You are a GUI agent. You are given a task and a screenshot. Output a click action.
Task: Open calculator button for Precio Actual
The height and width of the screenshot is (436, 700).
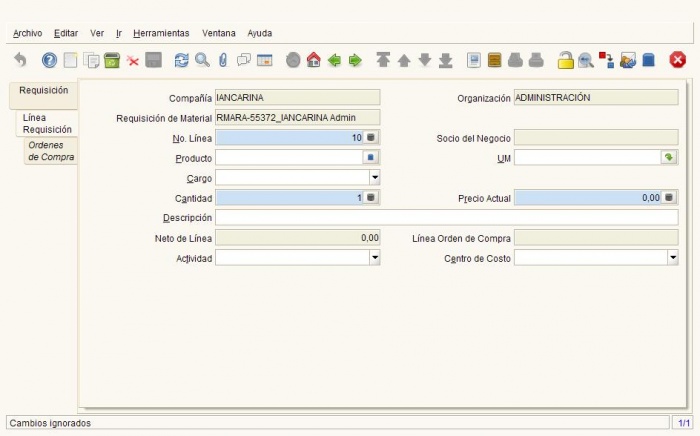pyautogui.click(x=669, y=198)
